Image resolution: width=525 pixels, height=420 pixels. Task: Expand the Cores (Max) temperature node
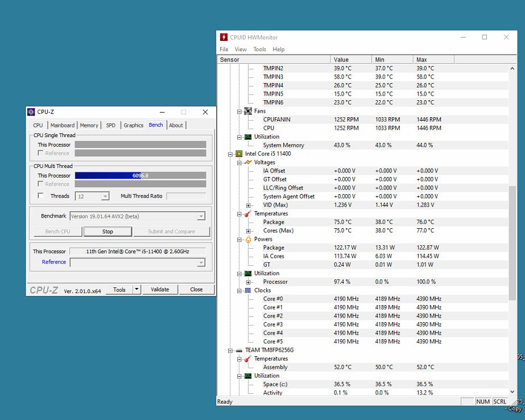click(249, 230)
